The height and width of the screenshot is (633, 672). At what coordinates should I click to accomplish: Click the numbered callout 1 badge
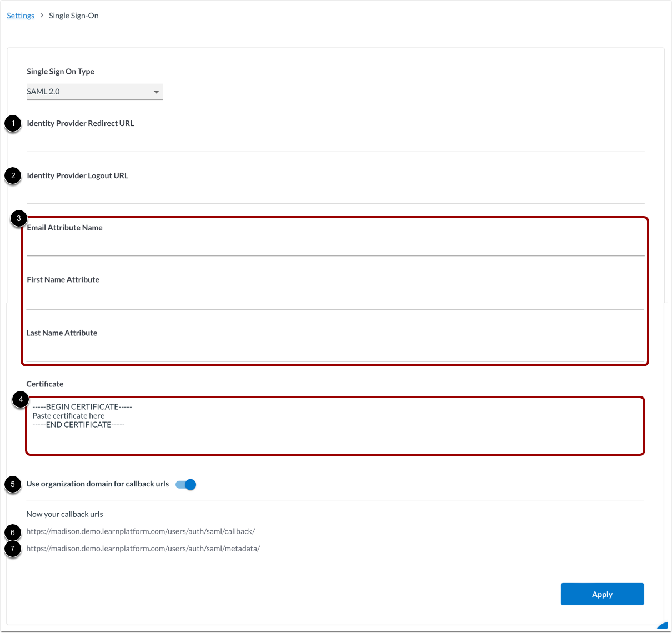[13, 124]
